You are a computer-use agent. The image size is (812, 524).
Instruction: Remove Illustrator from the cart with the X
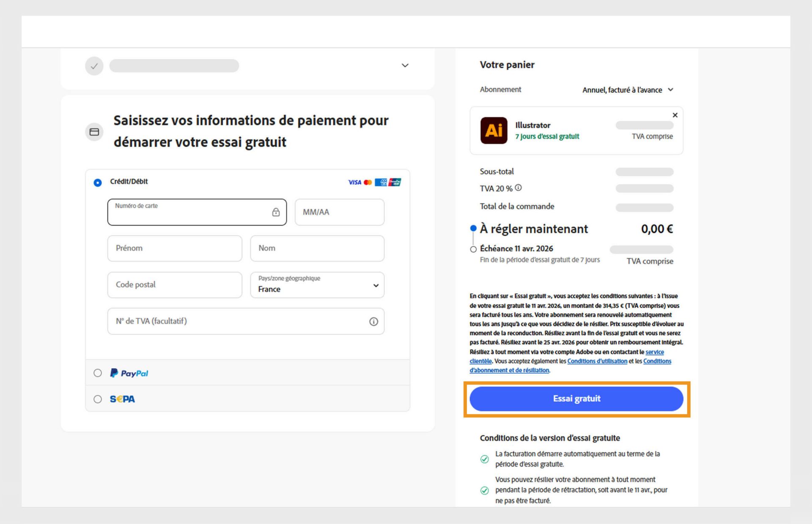tap(675, 115)
